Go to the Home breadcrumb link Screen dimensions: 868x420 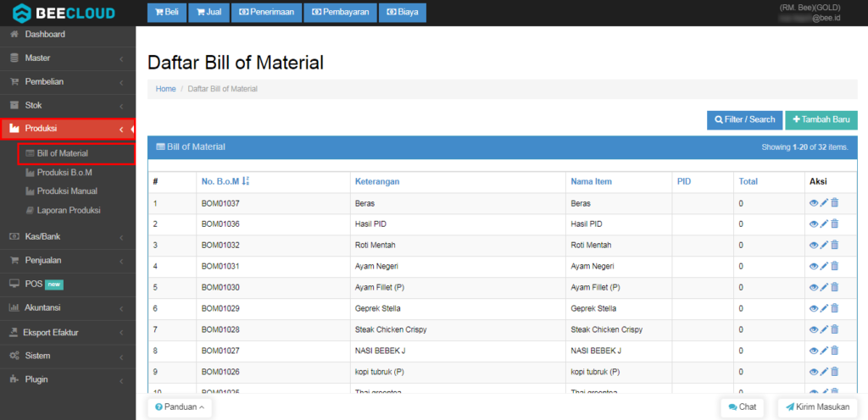click(x=165, y=88)
